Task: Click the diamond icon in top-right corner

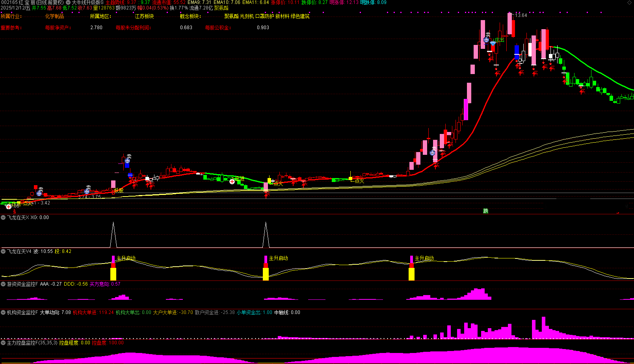Action: pyautogui.click(x=630, y=2)
